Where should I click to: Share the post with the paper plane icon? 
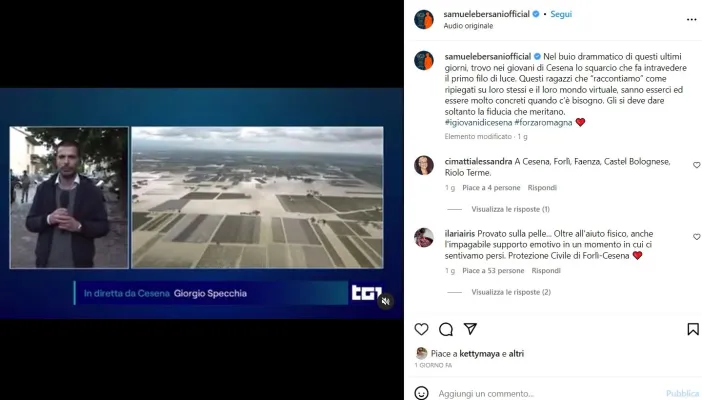pos(470,329)
